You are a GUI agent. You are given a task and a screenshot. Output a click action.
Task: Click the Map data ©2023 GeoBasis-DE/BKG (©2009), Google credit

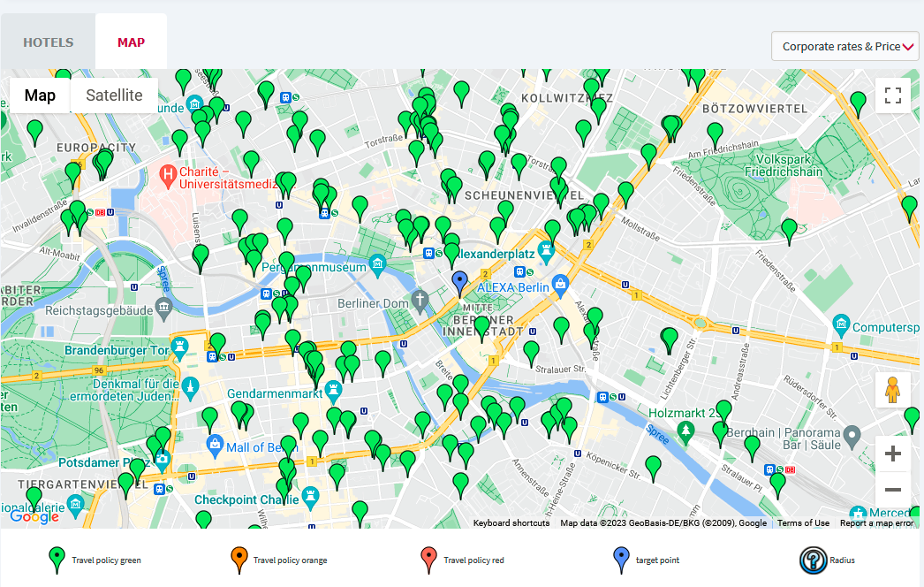coord(663,522)
